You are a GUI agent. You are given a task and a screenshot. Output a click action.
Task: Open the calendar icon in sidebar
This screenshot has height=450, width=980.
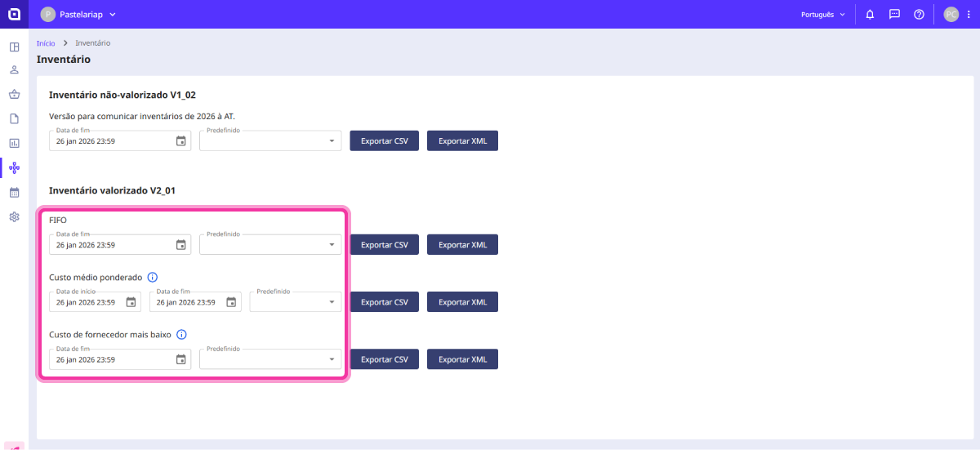coord(14,193)
